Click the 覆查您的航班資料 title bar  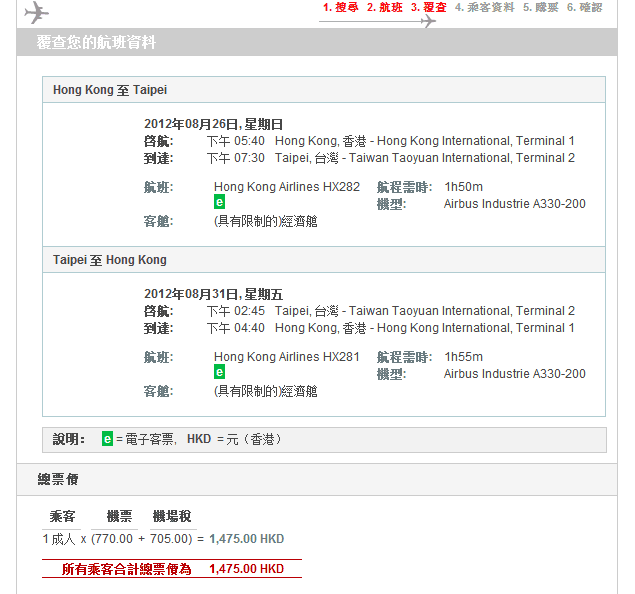point(96,43)
